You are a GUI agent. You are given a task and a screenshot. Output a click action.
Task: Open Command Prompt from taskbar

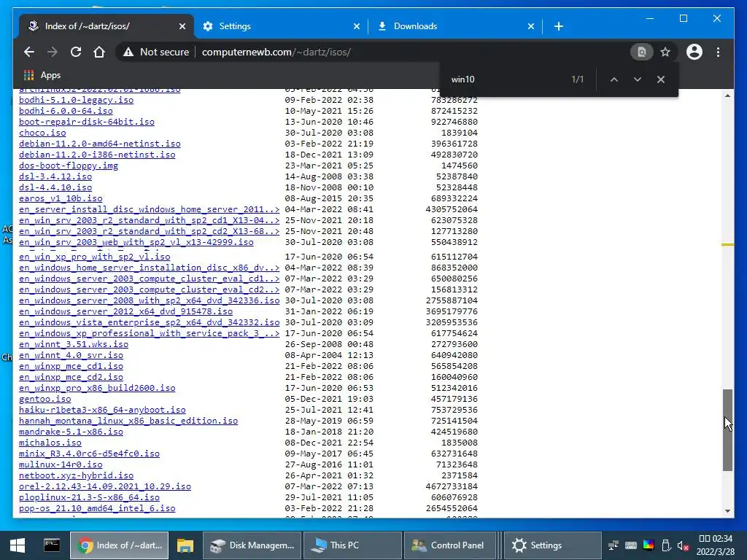[52, 545]
